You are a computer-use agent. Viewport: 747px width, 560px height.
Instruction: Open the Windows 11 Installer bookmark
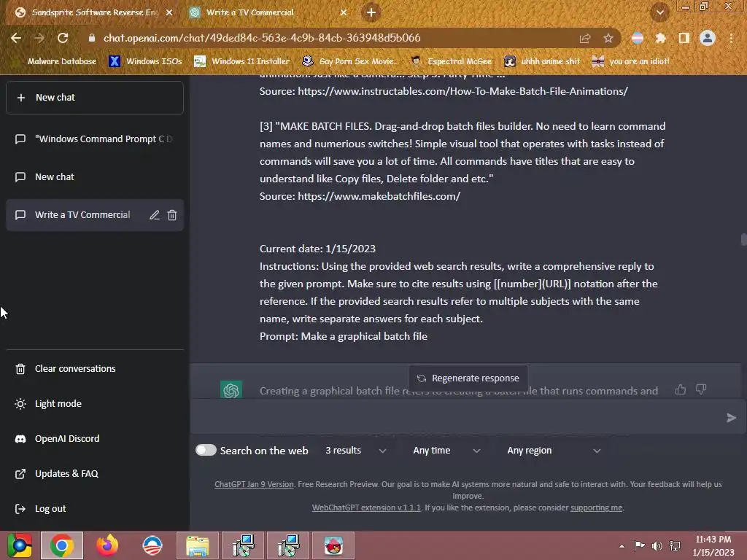[x=242, y=61]
